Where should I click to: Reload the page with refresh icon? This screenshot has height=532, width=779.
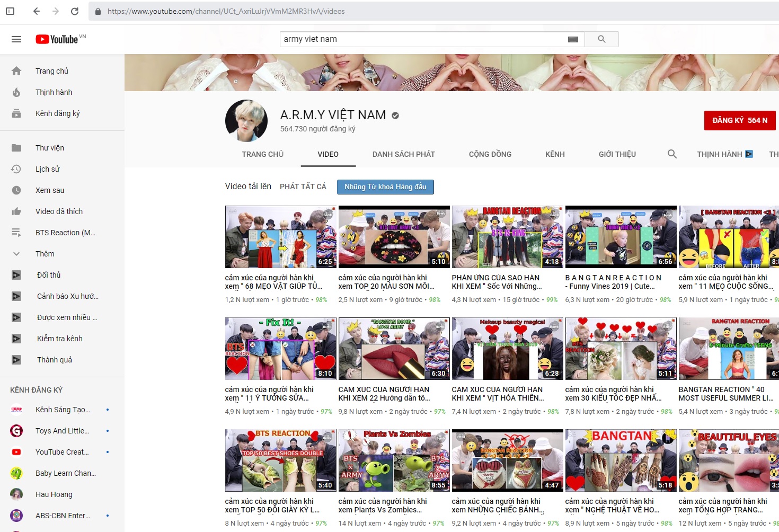[75, 11]
